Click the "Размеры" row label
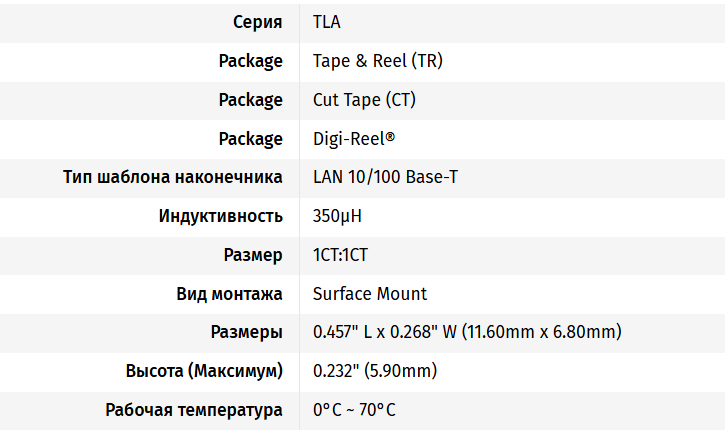The height and width of the screenshot is (437, 725). tap(246, 332)
